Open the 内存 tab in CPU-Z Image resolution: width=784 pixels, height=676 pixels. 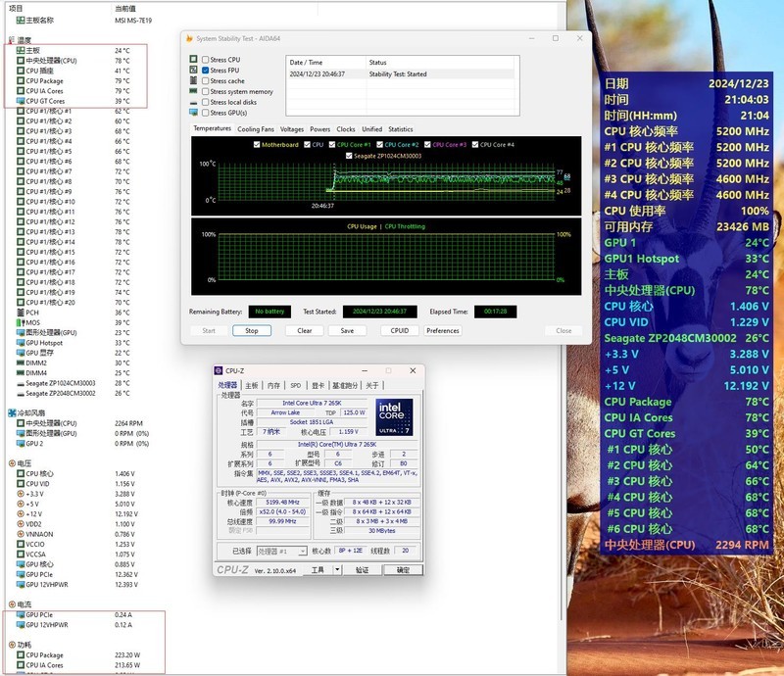tap(273, 385)
